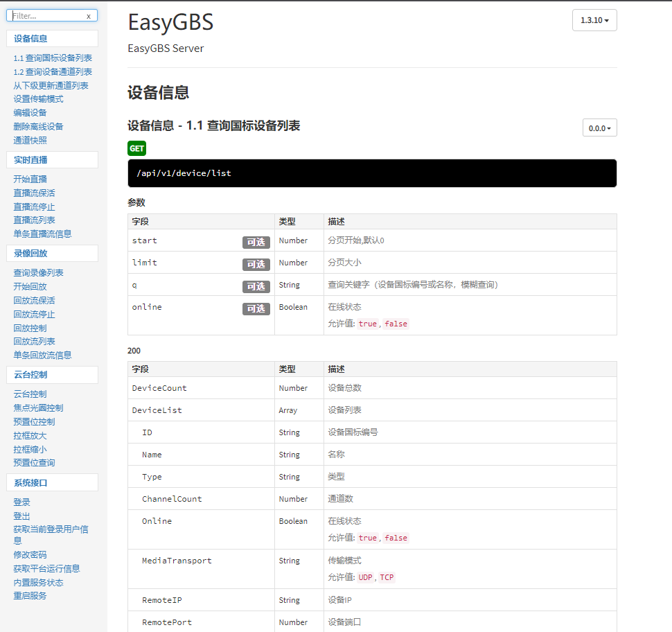Go to 直播流列表 section

pyautogui.click(x=34, y=220)
